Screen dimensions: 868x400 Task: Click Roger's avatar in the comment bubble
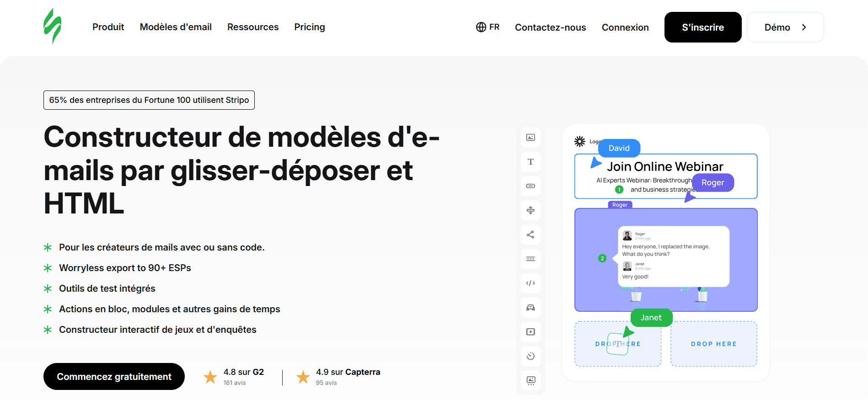tap(627, 236)
